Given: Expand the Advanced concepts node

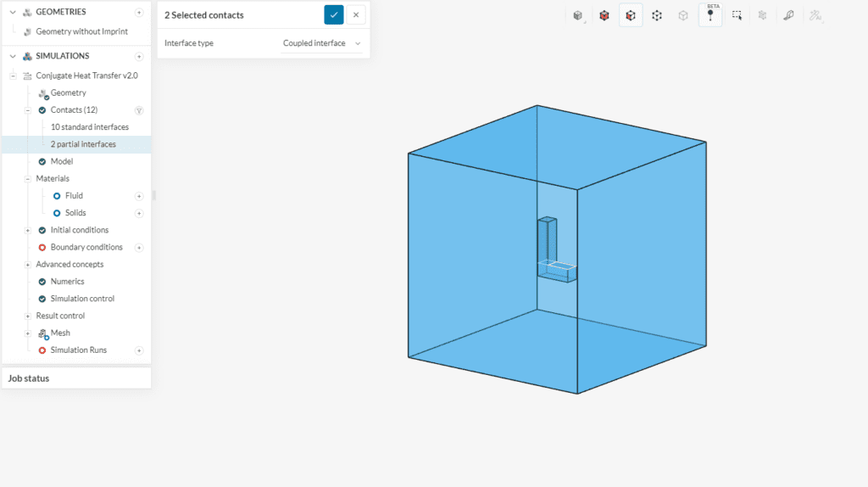Looking at the screenshot, I should pyautogui.click(x=27, y=265).
